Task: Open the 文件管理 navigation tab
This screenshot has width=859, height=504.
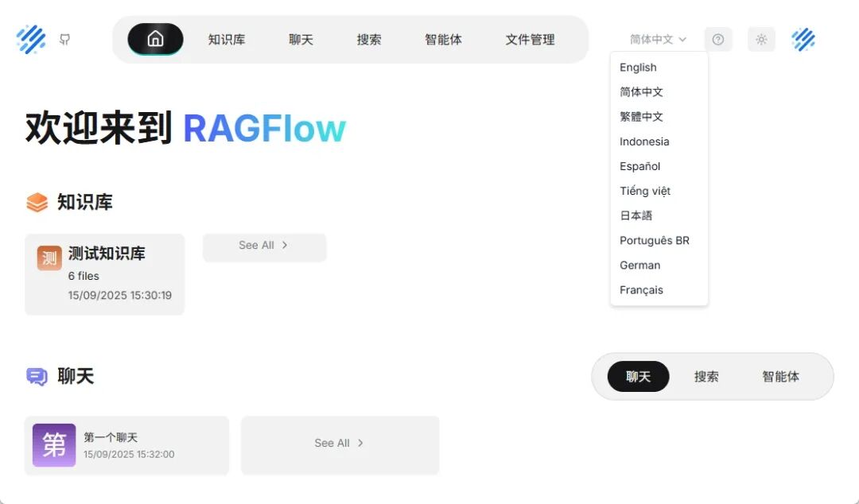Action: pyautogui.click(x=530, y=39)
